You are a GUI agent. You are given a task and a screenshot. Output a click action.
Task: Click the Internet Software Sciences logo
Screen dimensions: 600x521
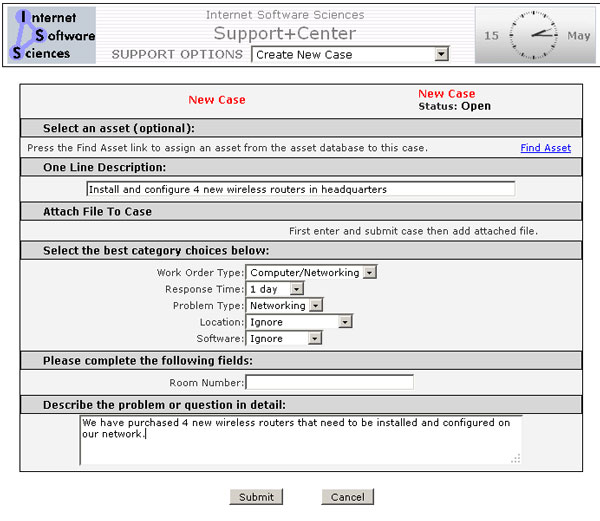[52, 35]
